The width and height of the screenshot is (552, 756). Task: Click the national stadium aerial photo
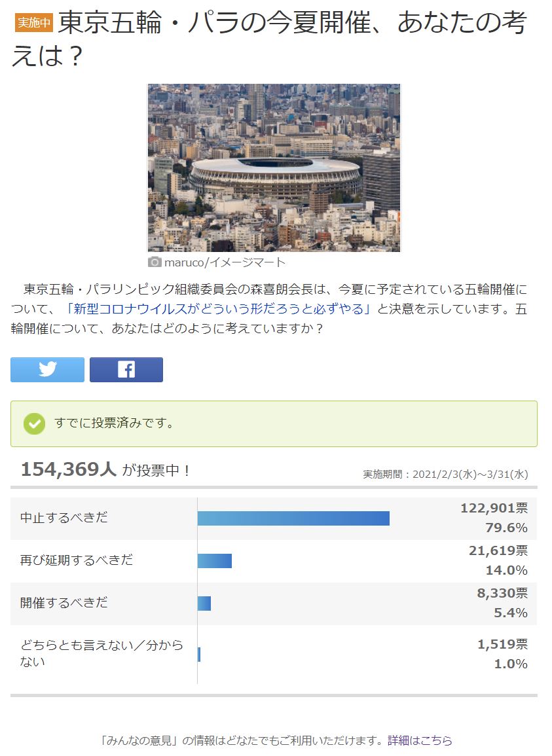pyautogui.click(x=274, y=168)
